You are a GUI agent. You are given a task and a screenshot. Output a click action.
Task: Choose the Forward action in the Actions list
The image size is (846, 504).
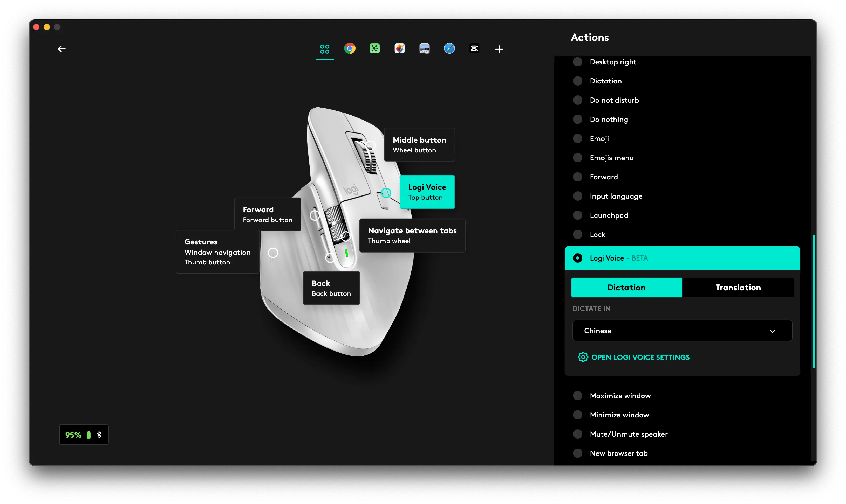point(596,177)
